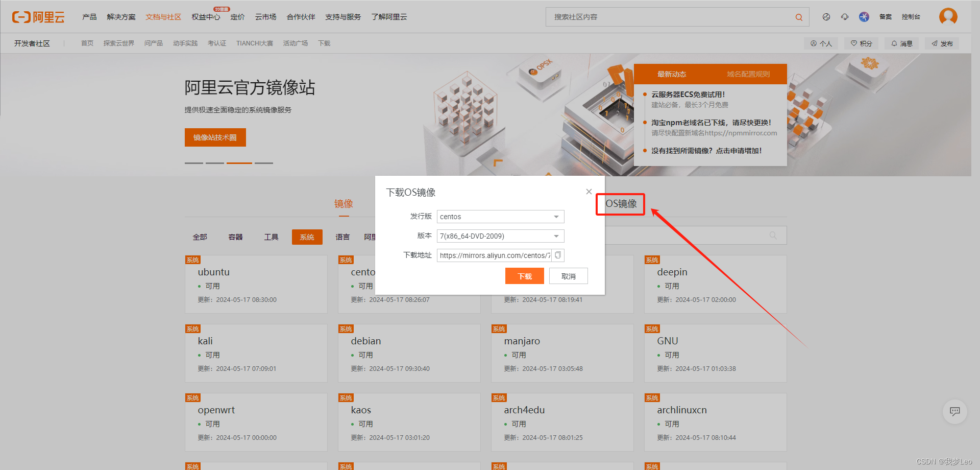This screenshot has height=470, width=980.
Task: Open the centos 发行版 dropdown
Action: pyautogui.click(x=500, y=216)
